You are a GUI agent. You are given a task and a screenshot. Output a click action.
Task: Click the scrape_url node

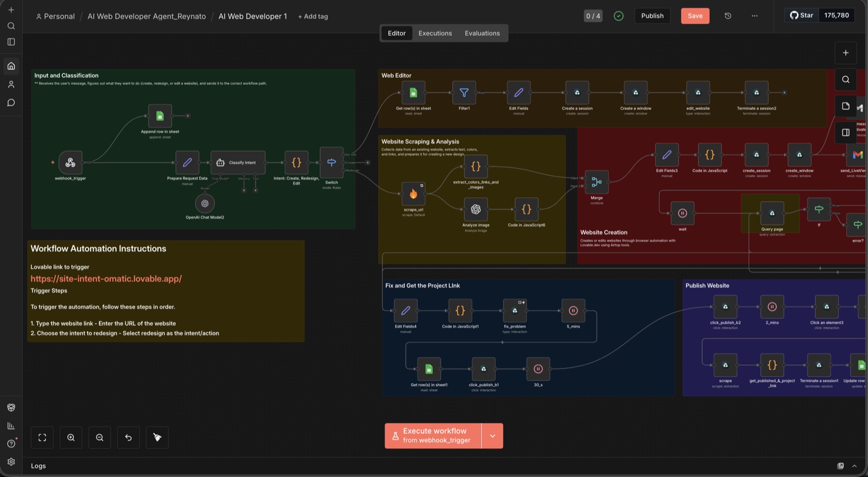point(413,194)
